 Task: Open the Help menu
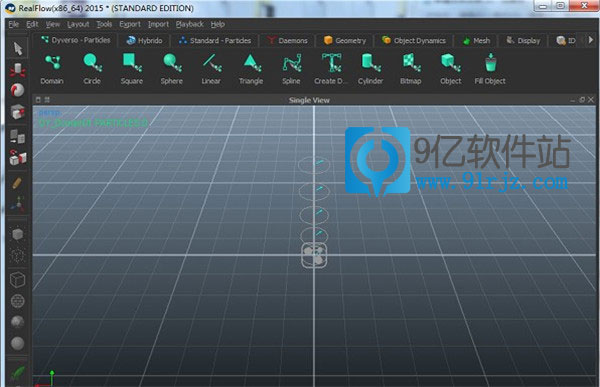pos(218,24)
